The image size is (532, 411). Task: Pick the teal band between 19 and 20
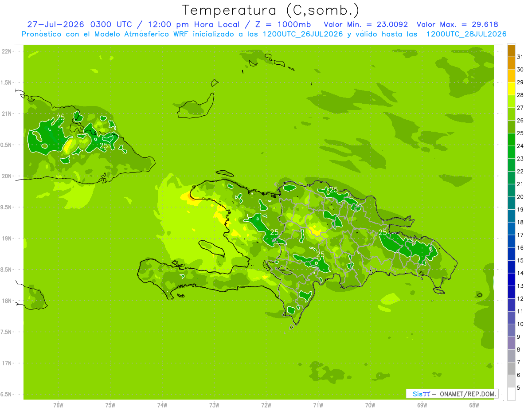point(511,203)
